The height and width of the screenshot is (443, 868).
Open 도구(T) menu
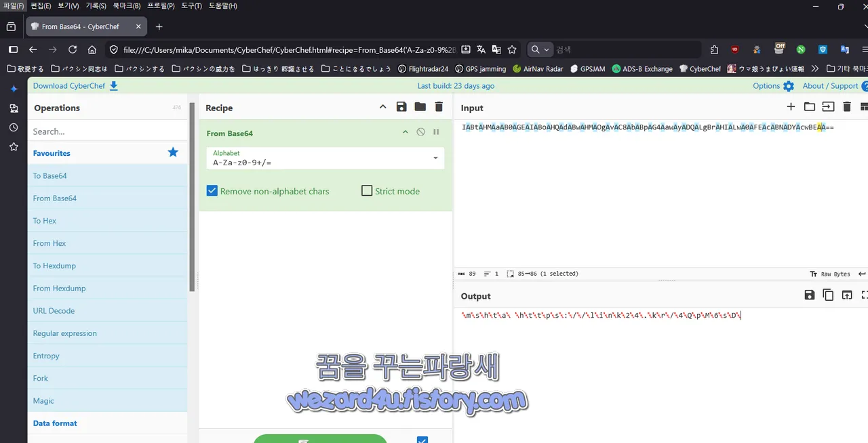pos(192,6)
